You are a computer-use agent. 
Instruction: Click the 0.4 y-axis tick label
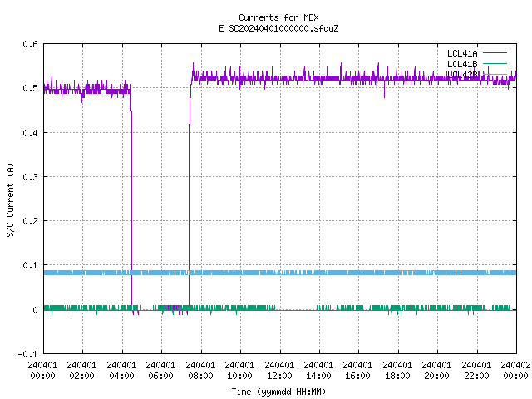click(30, 133)
